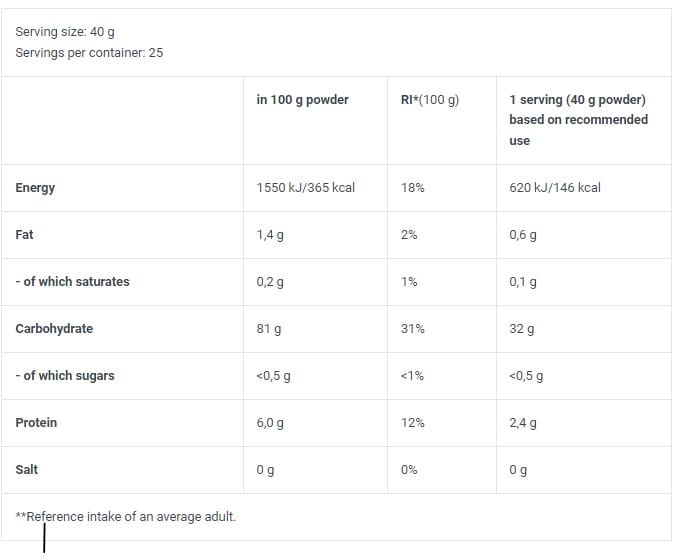
Task: Select the 1550 kJ/365 kcal value
Action: pyautogui.click(x=305, y=188)
